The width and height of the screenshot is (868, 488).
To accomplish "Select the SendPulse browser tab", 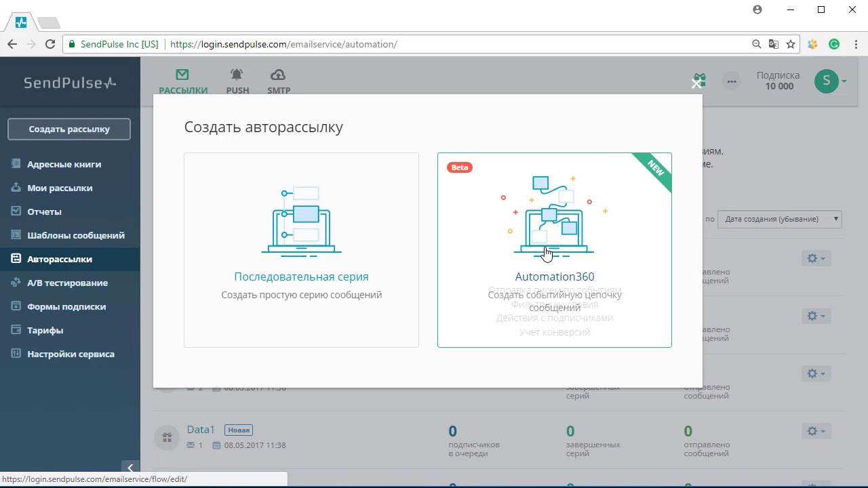I will (20, 22).
